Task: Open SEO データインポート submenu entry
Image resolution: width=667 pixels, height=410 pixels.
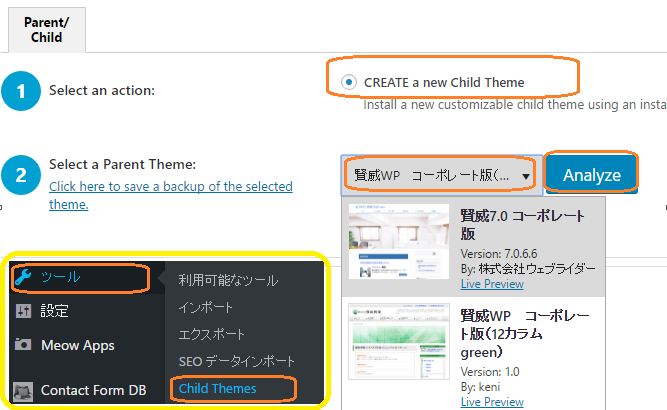Action: point(237,361)
